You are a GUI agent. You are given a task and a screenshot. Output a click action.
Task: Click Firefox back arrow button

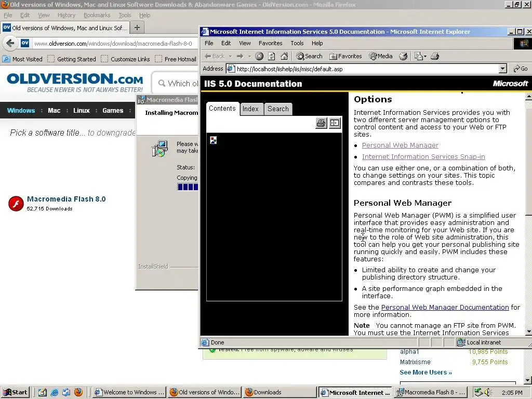[x=10, y=44]
